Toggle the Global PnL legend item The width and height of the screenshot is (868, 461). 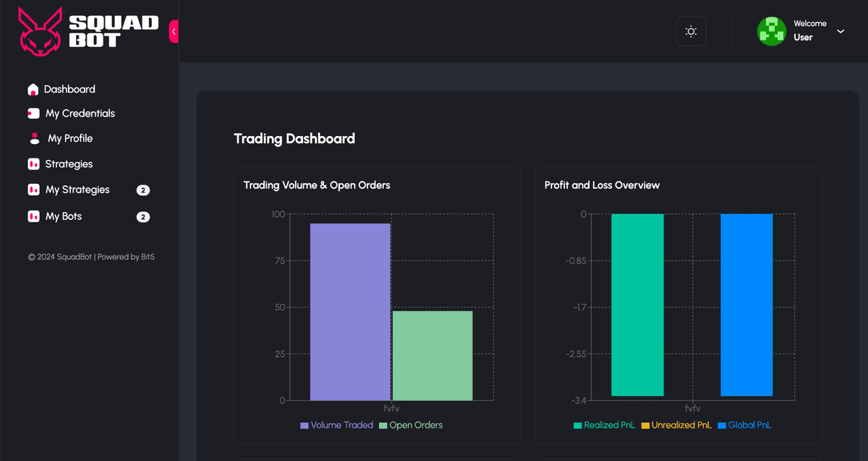point(744,425)
